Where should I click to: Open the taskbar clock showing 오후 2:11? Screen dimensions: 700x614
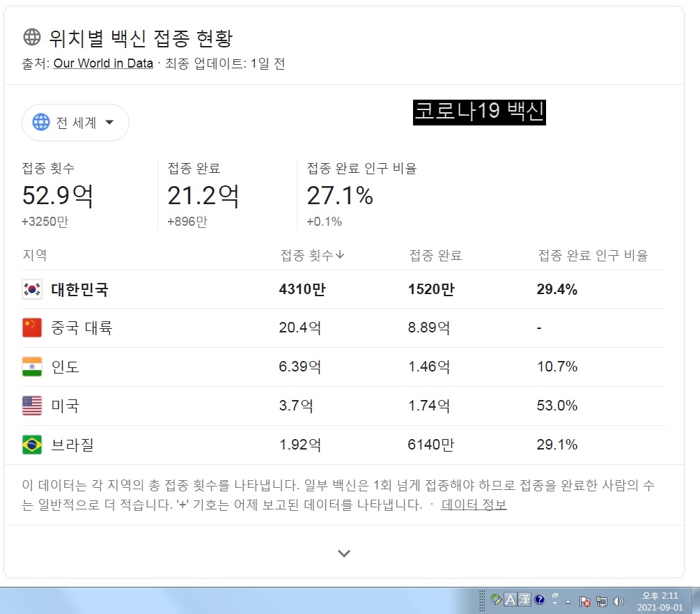tap(660, 601)
